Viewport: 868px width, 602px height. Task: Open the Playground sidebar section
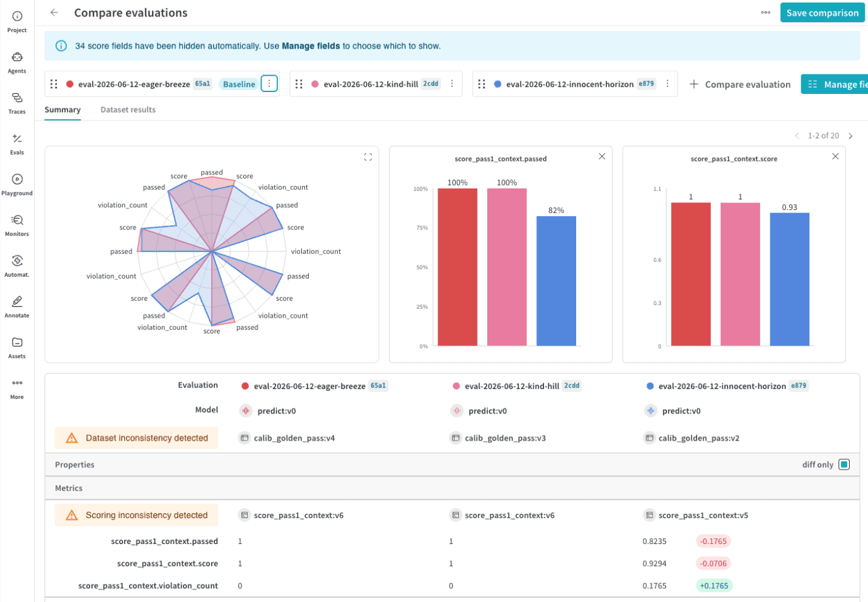(17, 185)
